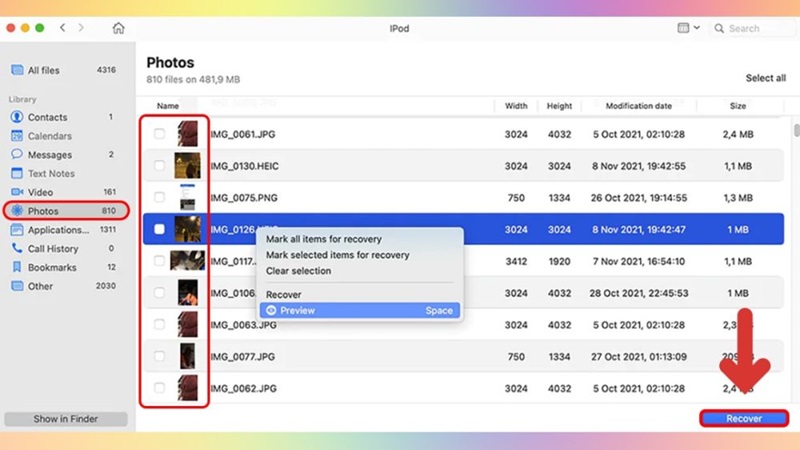Select the Video category icon
This screenshot has height=450, width=800.
[x=17, y=192]
